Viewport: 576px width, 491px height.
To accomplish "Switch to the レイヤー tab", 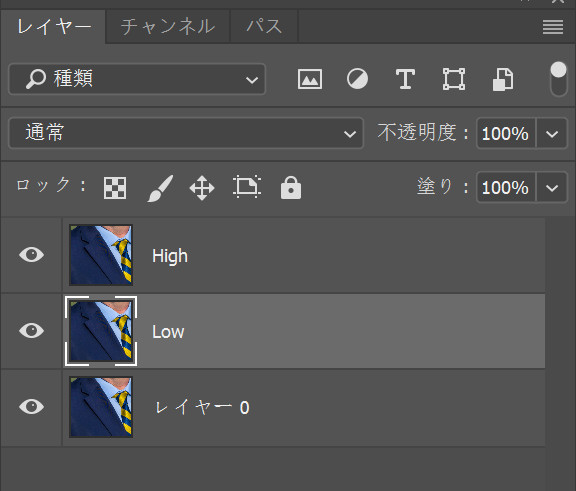I will pos(54,27).
